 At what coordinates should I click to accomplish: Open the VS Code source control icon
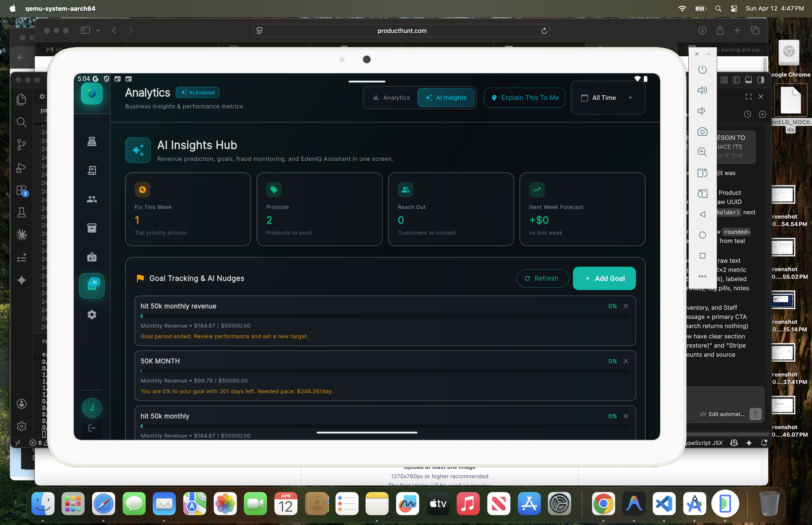21,145
